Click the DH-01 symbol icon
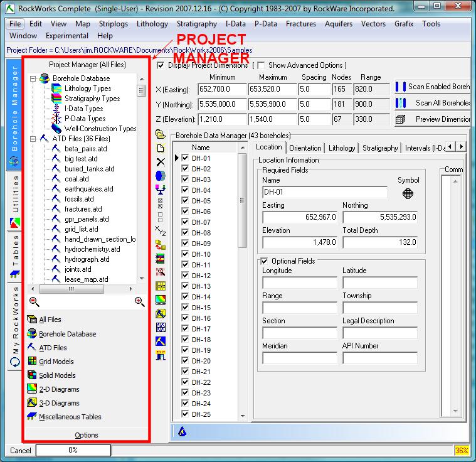 408,193
